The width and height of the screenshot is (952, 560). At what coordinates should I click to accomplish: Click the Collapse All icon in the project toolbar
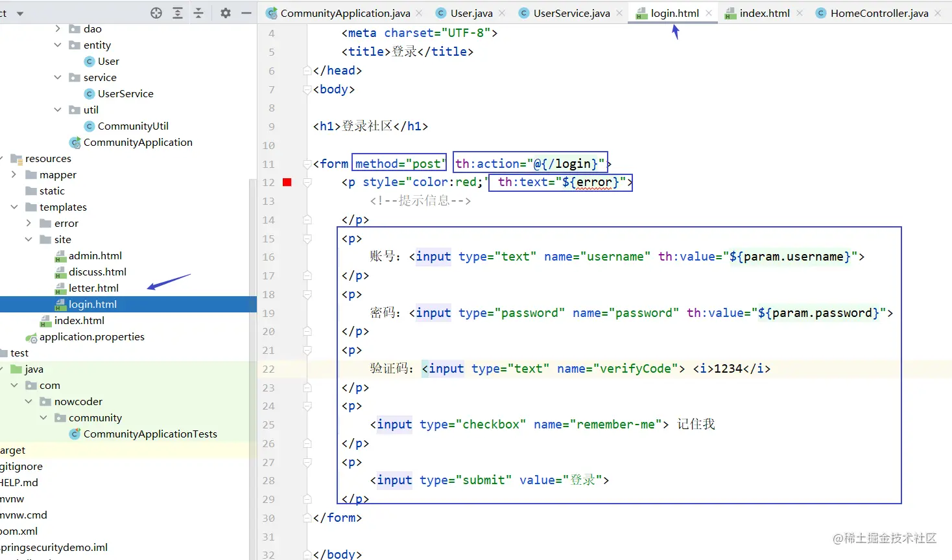click(x=198, y=13)
